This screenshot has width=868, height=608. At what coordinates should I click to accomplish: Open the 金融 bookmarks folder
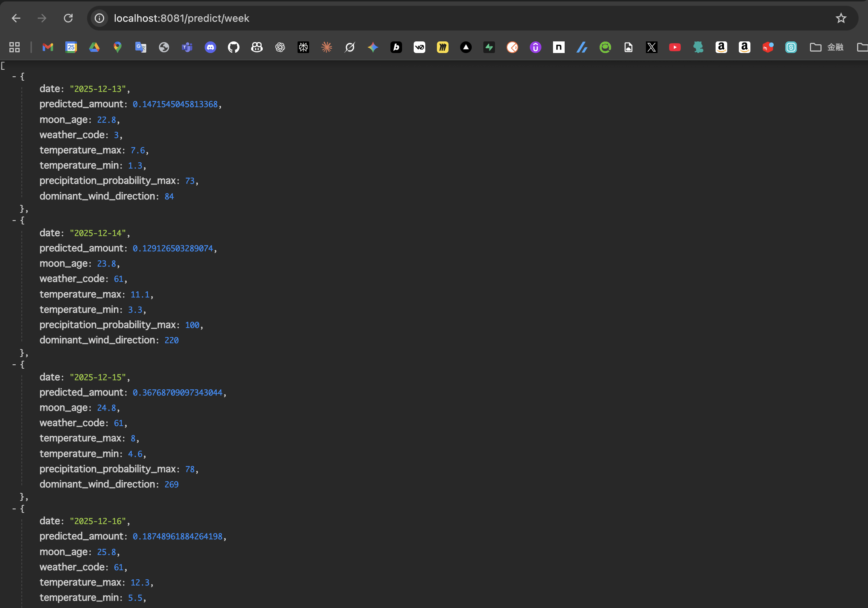(827, 47)
